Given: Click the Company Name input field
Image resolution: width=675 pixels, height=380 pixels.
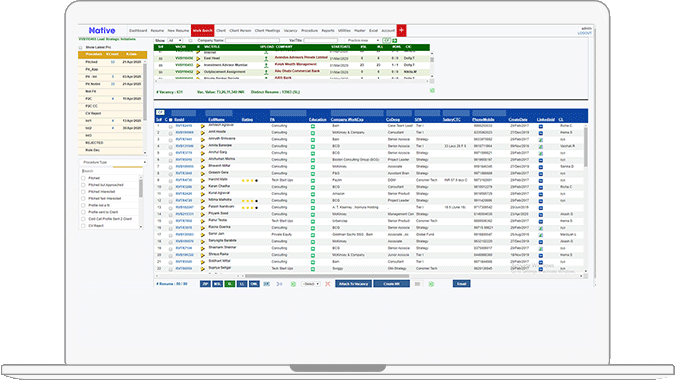Looking at the screenshot, I should click(252, 40).
